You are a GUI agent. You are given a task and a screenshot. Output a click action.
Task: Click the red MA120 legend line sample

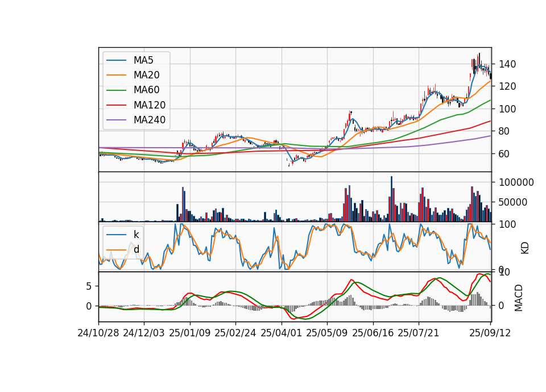click(116, 105)
